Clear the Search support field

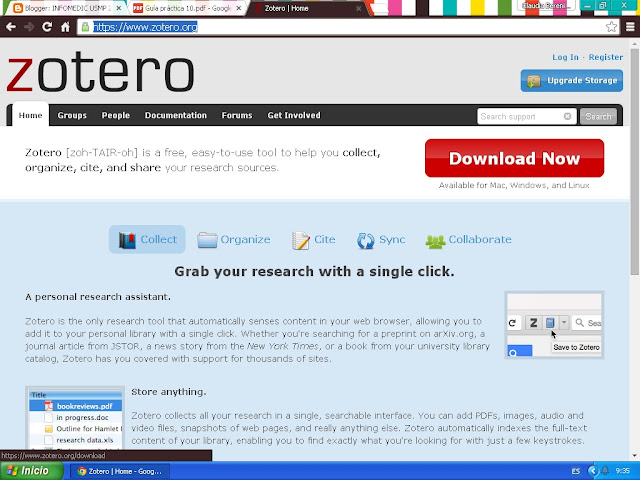pos(567,116)
